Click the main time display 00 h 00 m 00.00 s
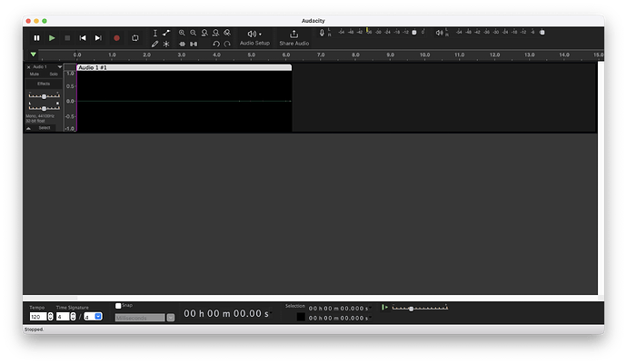Screen dimensions: 627x364 point(226,314)
